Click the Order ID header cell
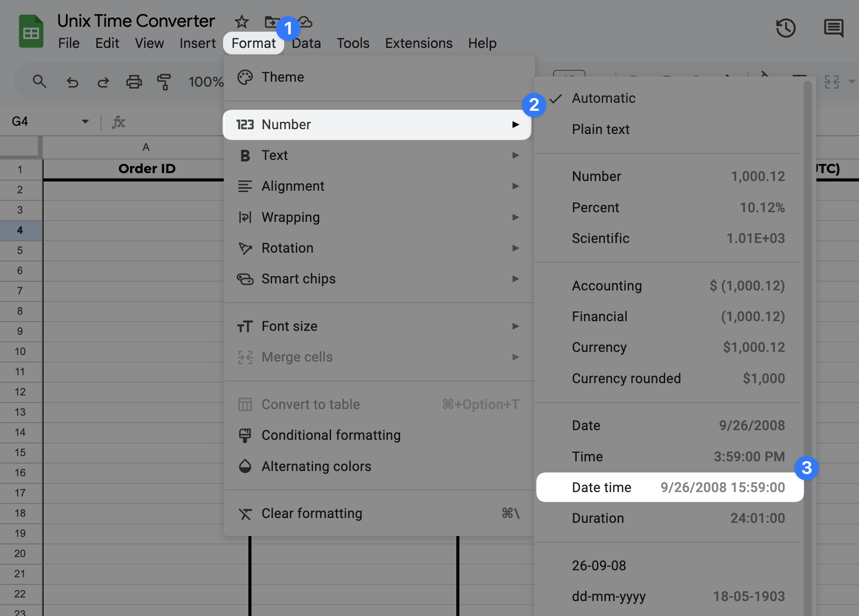859x616 pixels. (146, 169)
